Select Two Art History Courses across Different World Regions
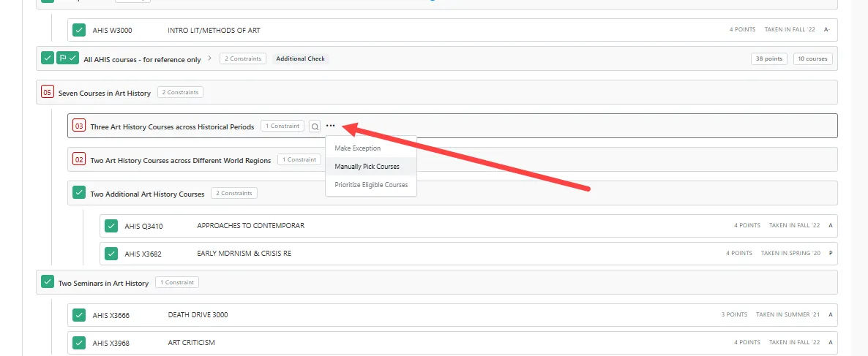The width and height of the screenshot is (868, 356). tap(181, 160)
